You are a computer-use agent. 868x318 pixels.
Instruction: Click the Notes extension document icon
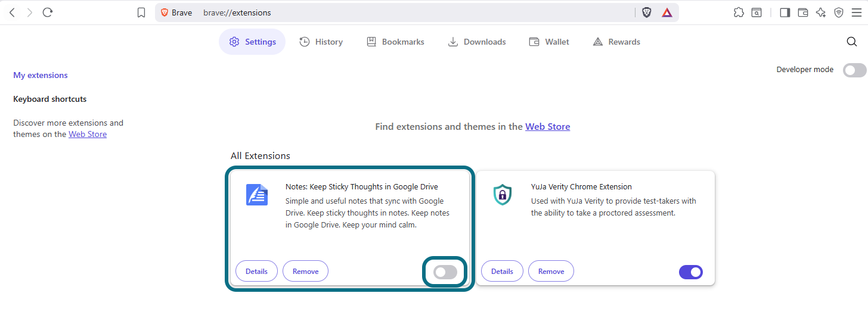click(257, 195)
